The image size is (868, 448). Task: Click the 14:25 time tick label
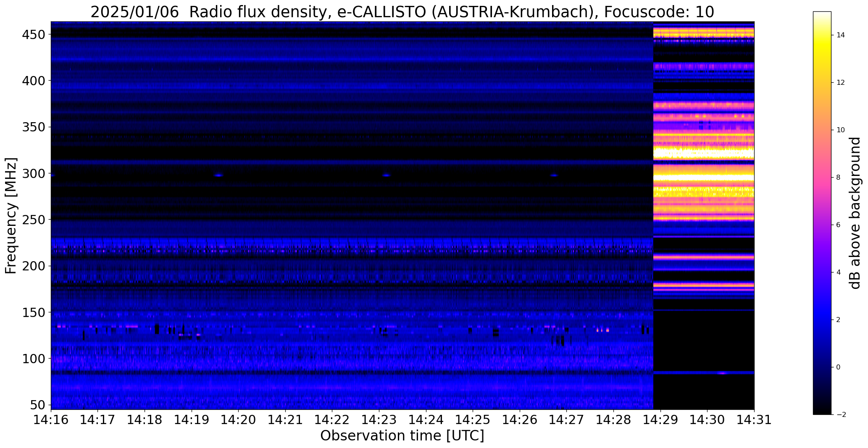point(473,420)
